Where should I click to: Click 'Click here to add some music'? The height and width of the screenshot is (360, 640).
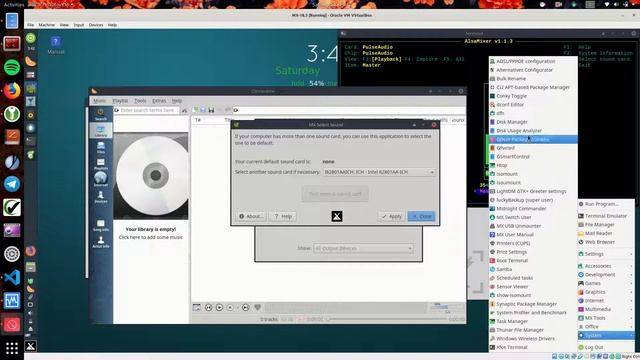[x=151, y=237]
